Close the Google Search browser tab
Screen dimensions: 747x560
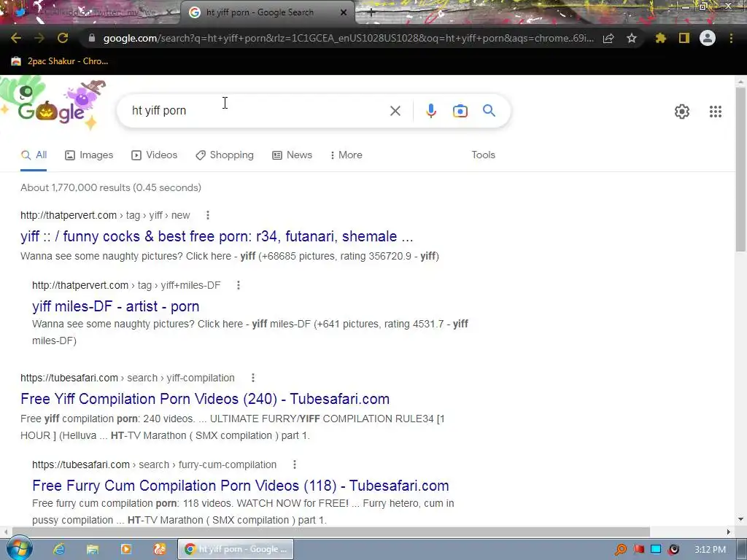tap(343, 12)
